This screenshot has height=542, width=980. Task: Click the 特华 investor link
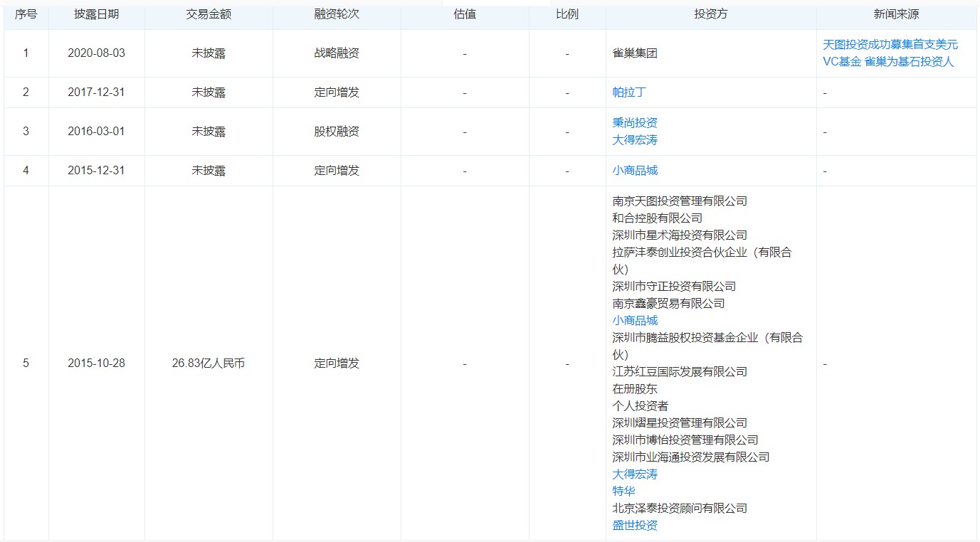[623, 491]
